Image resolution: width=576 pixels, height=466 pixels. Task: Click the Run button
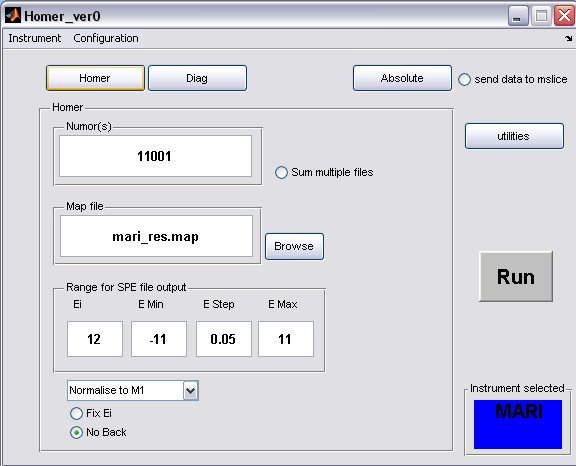pos(516,277)
